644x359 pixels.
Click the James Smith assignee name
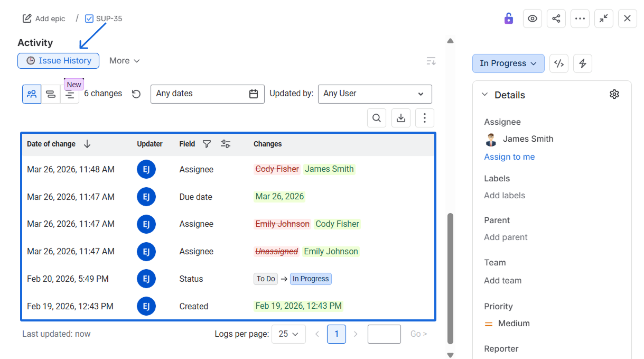[x=528, y=139]
